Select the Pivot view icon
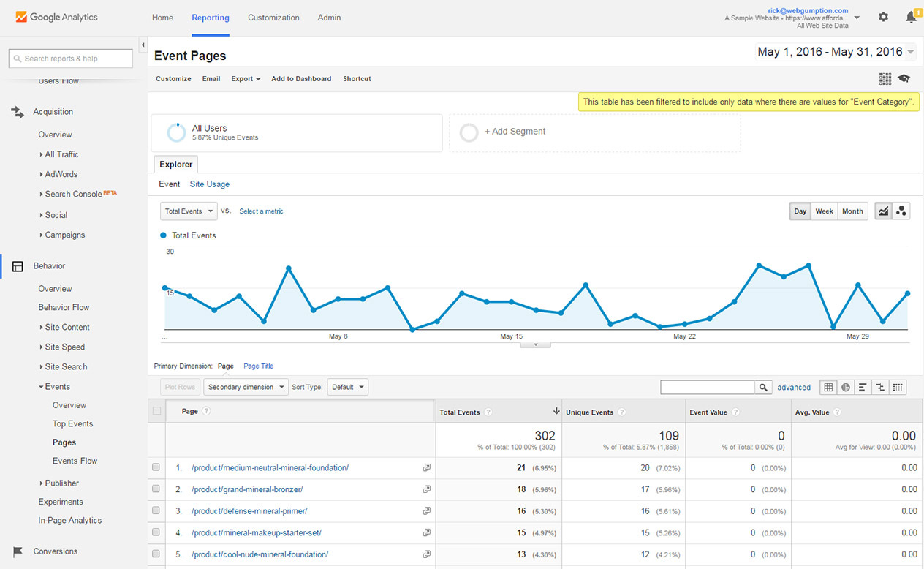This screenshot has height=569, width=924. 898,388
